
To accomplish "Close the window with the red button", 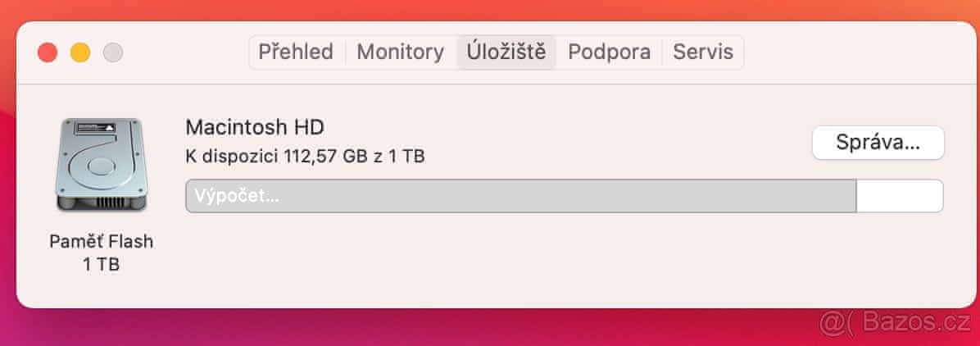I will point(48,52).
